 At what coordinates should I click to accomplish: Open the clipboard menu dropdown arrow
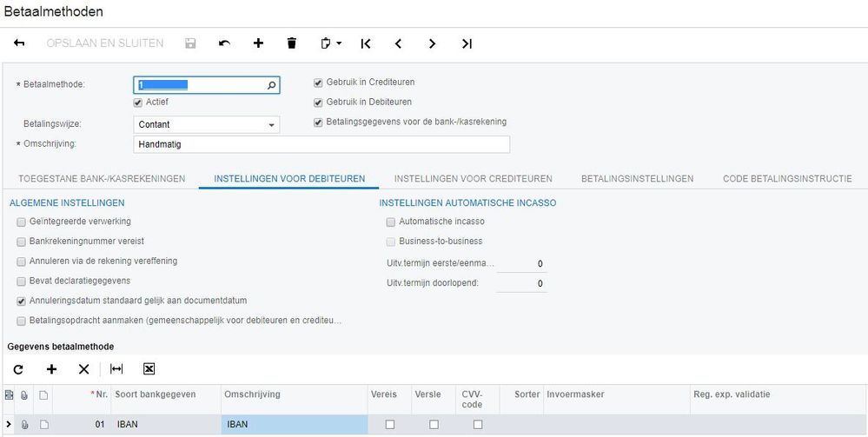(x=339, y=43)
